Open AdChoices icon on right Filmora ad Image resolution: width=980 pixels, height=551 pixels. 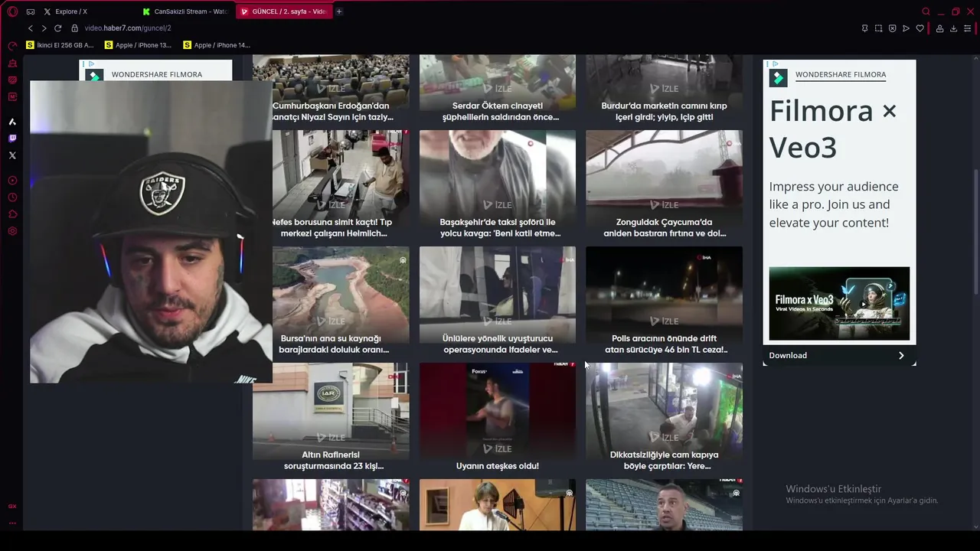pyautogui.click(x=775, y=64)
